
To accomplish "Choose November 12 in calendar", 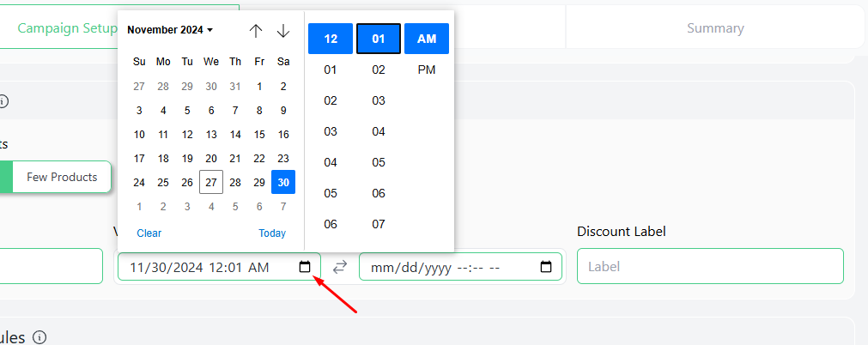I will coord(187,135).
